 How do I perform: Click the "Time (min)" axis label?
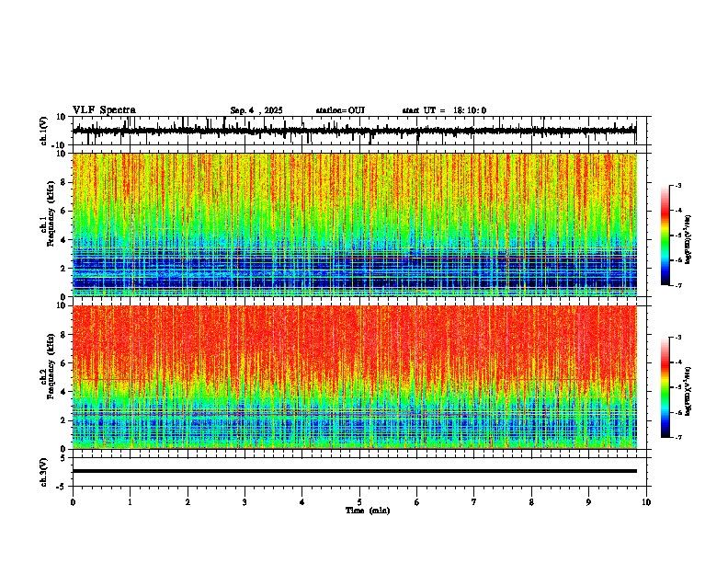point(368,511)
